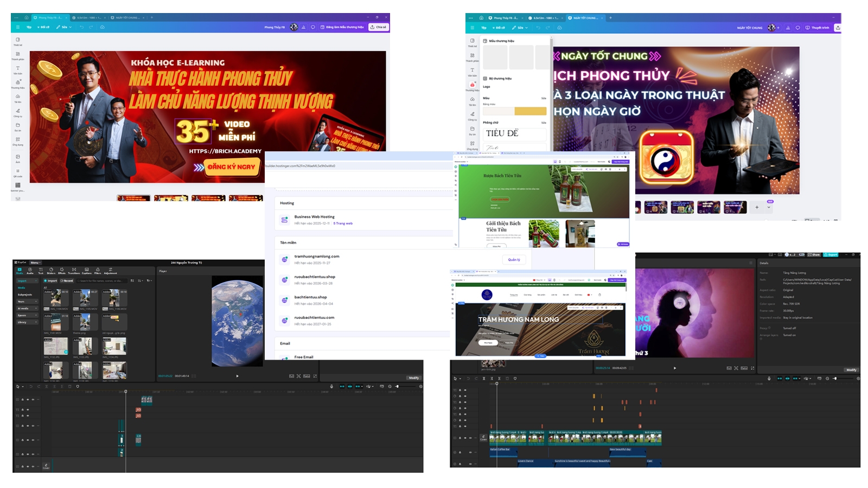Image resolution: width=868 pixels, height=488 pixels.
Task: Click Export button in Tăng Năng Lượng CapCut window
Action: (831, 254)
